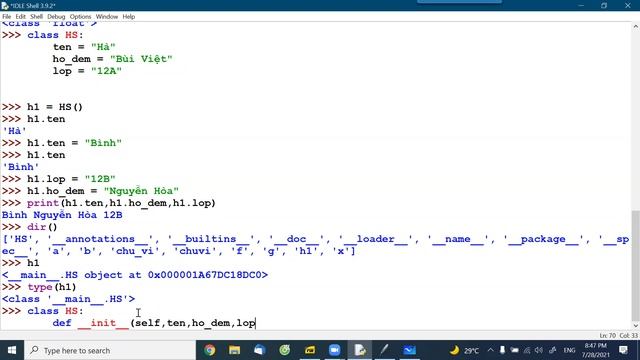Open the network Wi-Fi tray icon
Viewport: 640px width, 360px height.
click(x=527, y=350)
